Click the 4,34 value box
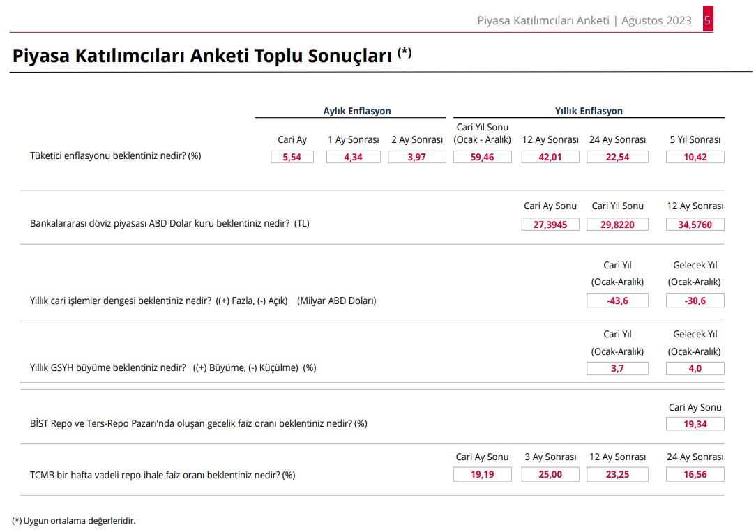Image resolution: width=756 pixels, height=532 pixels. pyautogui.click(x=353, y=157)
